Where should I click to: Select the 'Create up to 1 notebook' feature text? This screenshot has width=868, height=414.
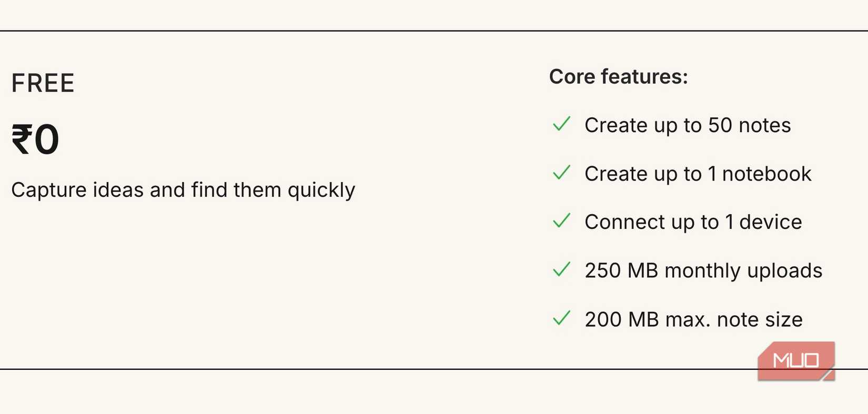coord(698,174)
